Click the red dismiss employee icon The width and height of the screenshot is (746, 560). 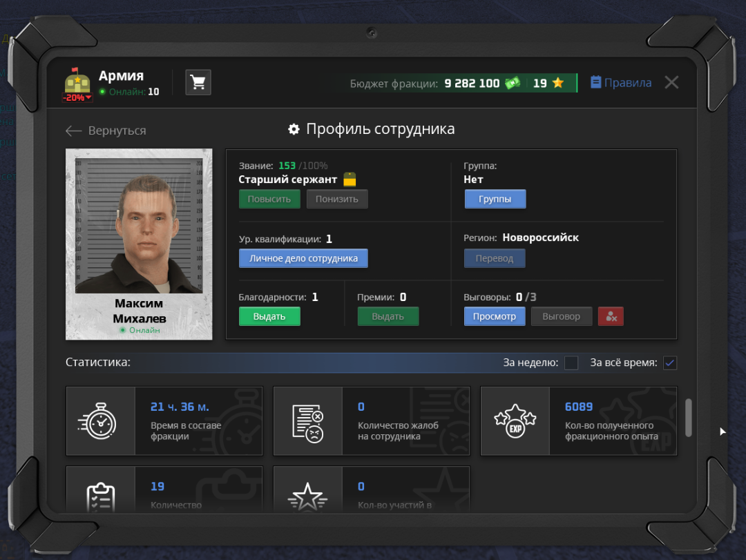(x=611, y=316)
